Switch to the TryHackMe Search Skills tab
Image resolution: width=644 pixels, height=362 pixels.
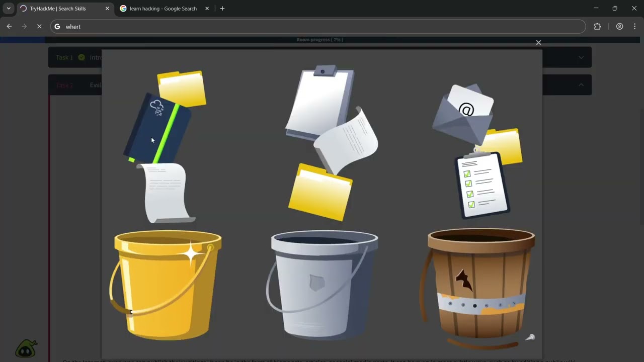pyautogui.click(x=65, y=9)
